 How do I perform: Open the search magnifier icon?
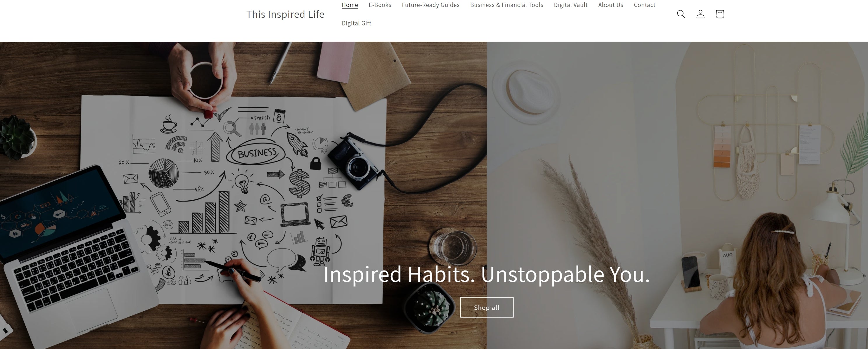point(681,14)
